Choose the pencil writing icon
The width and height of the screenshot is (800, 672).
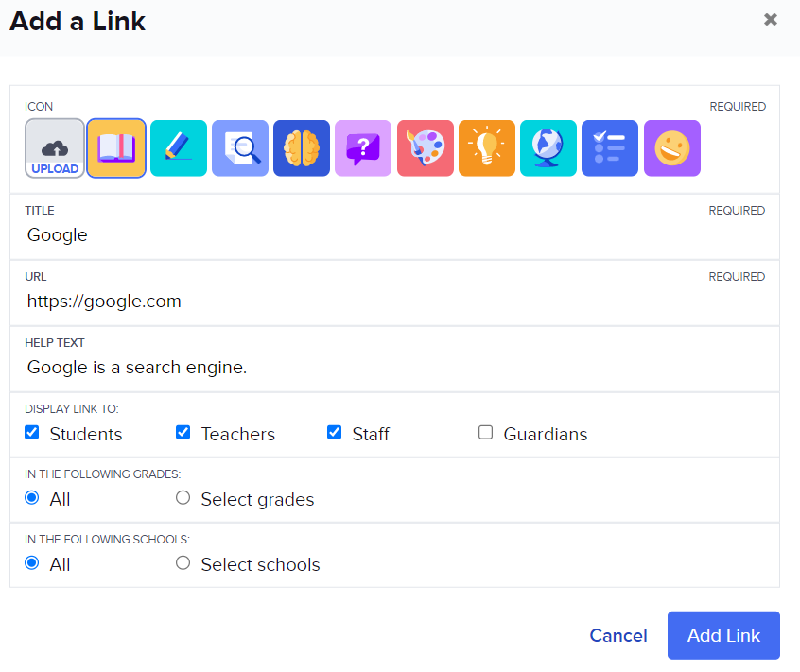[x=179, y=148]
